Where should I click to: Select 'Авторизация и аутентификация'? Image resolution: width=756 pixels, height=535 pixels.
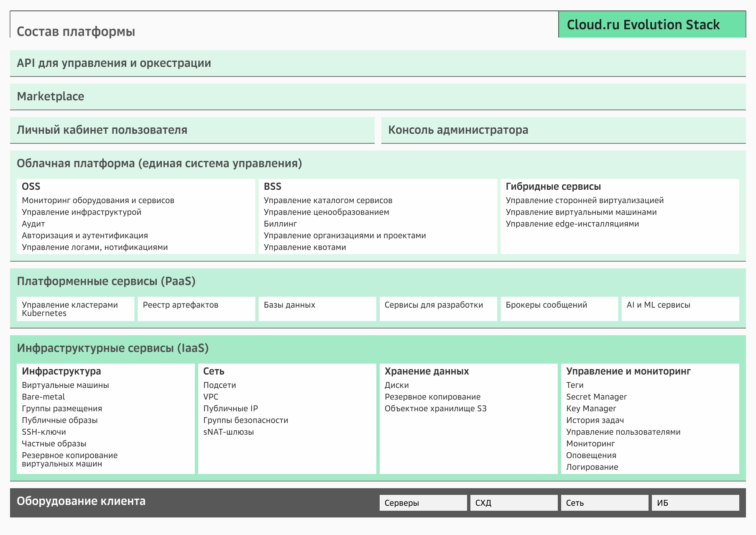pyautogui.click(x=85, y=236)
